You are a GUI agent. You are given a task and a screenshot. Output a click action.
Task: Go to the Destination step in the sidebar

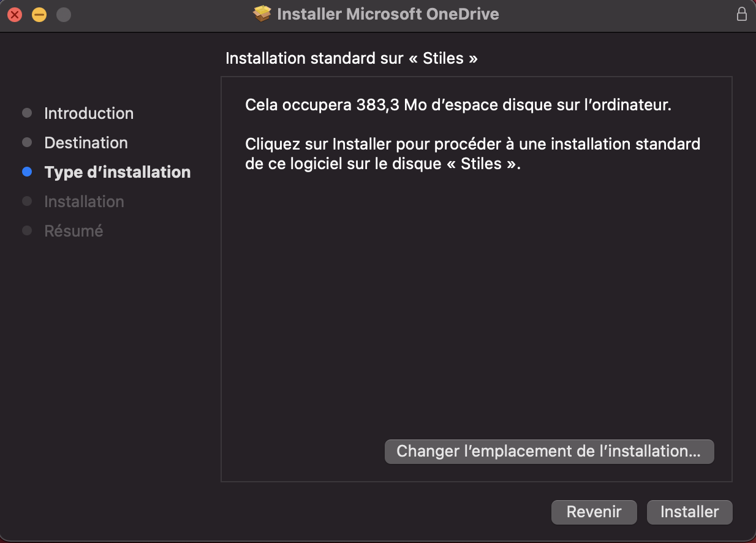(x=86, y=143)
